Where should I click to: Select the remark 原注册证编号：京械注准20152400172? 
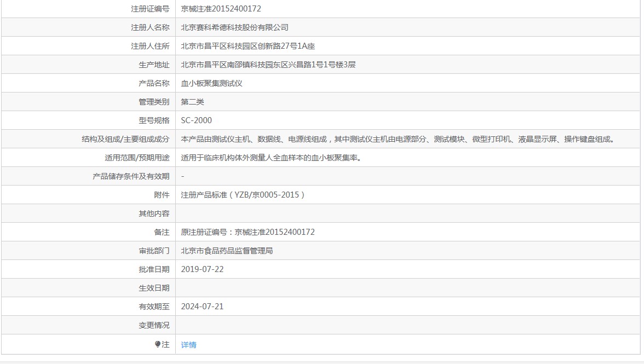coord(248,232)
